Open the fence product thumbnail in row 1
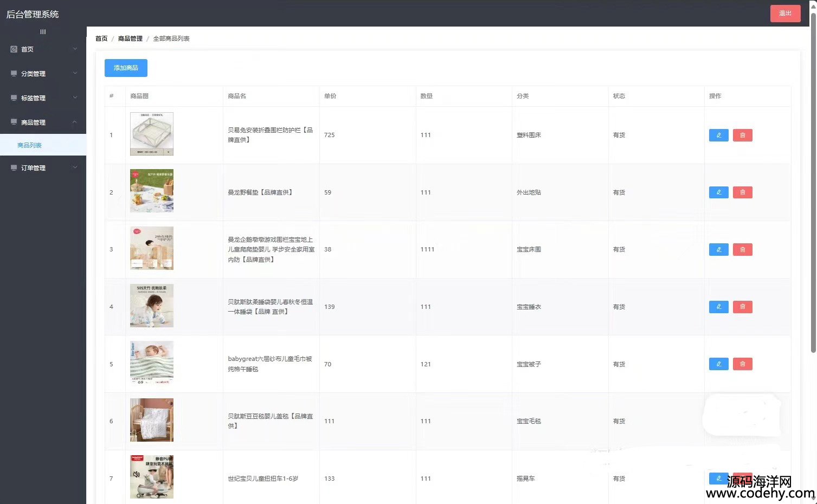The image size is (817, 504). [152, 134]
